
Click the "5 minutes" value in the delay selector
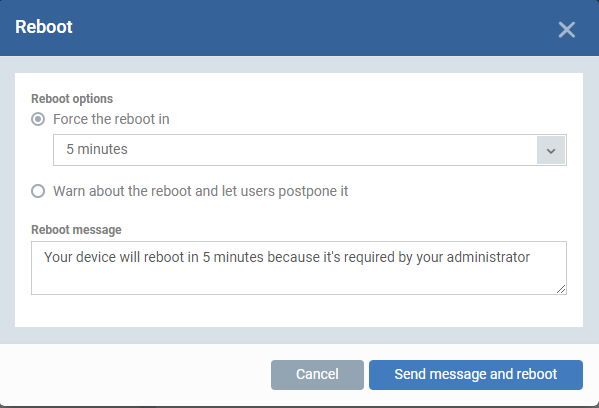(97, 149)
